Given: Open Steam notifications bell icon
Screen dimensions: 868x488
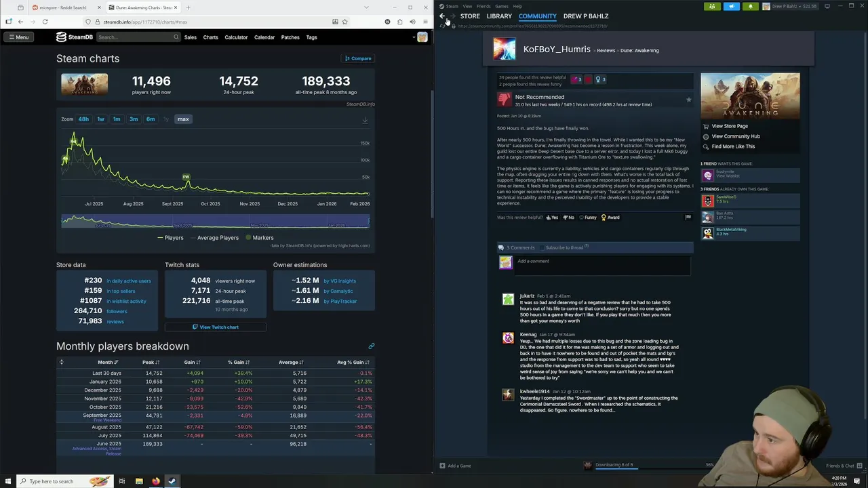Looking at the screenshot, I should click(x=751, y=6).
